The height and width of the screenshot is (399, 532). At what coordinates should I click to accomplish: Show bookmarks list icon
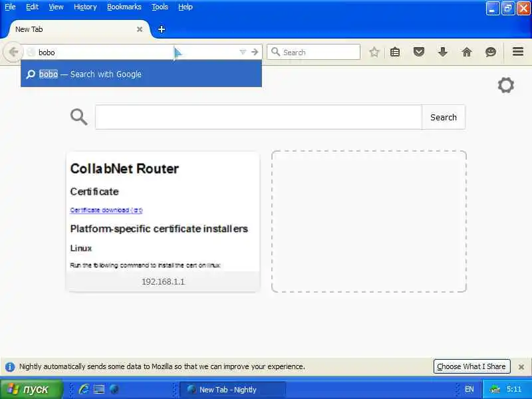395,52
